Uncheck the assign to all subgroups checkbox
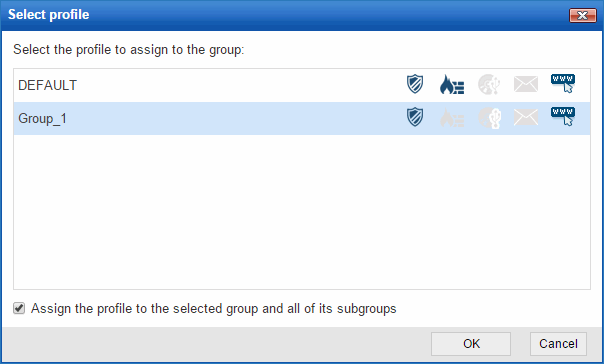Image resolution: width=604 pixels, height=364 pixels. click(19, 308)
